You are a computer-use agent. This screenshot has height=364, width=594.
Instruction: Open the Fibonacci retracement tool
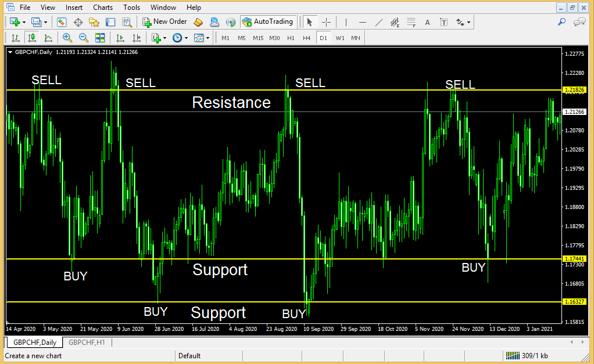click(x=411, y=22)
